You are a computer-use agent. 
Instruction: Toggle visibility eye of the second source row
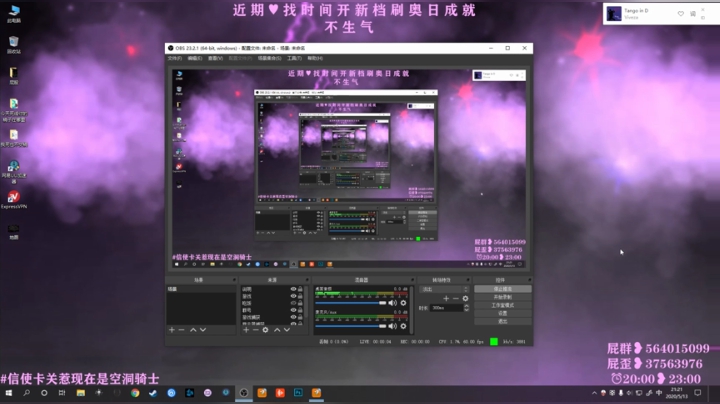[x=293, y=296]
